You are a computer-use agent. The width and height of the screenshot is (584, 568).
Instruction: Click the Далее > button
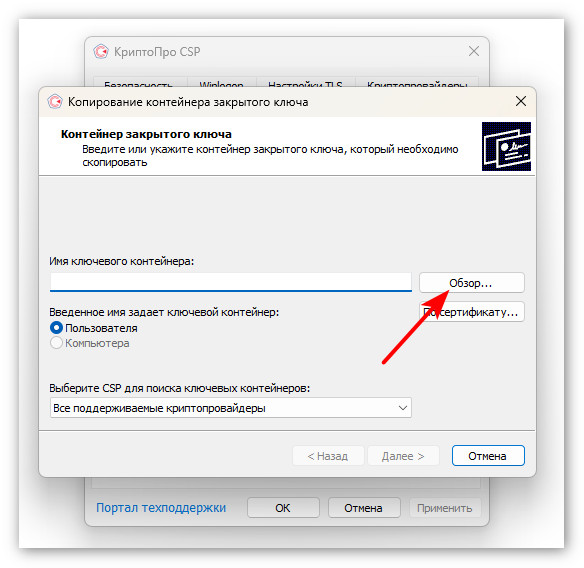(403, 456)
